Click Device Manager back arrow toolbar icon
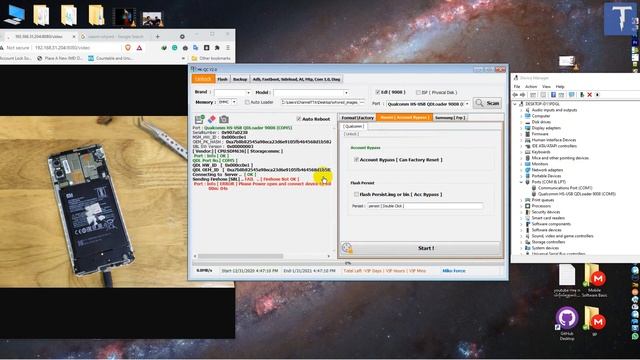640x360 pixels. (516, 95)
